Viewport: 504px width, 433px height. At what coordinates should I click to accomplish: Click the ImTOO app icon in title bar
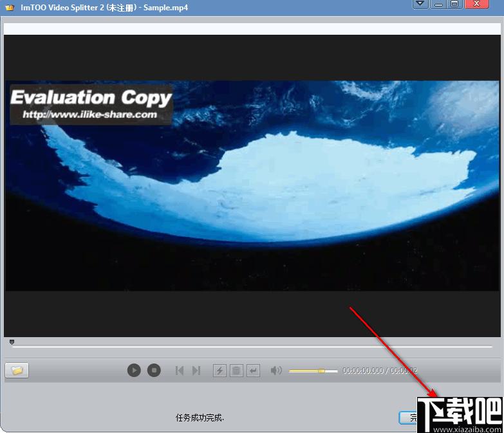coord(10,7)
